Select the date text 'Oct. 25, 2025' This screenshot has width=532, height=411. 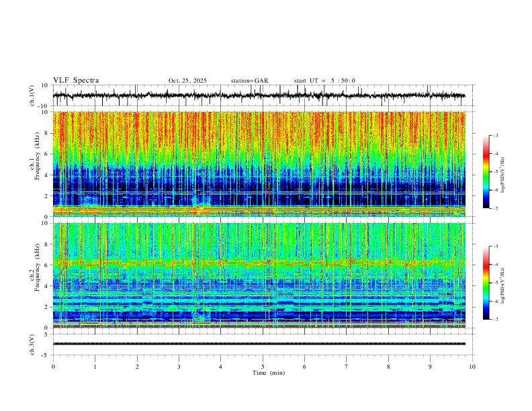click(187, 81)
